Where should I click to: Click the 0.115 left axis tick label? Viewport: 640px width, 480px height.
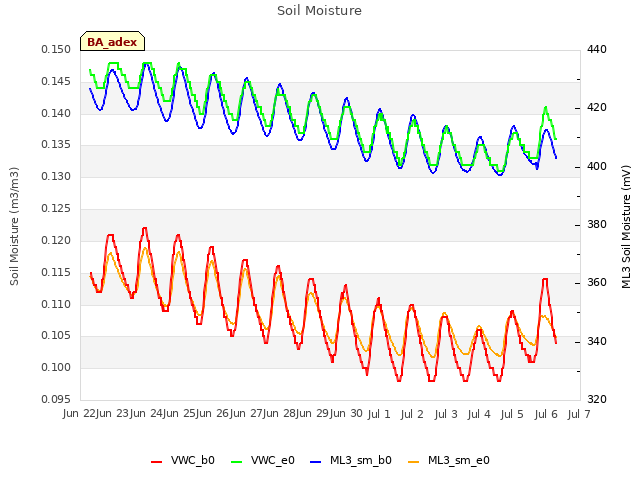(x=56, y=272)
